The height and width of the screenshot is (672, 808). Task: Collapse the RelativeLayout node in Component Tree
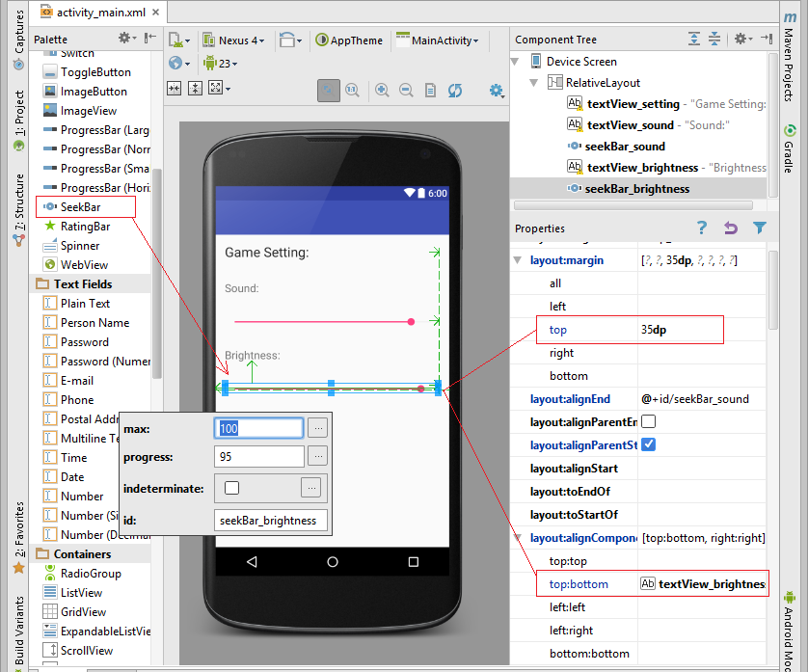point(532,83)
